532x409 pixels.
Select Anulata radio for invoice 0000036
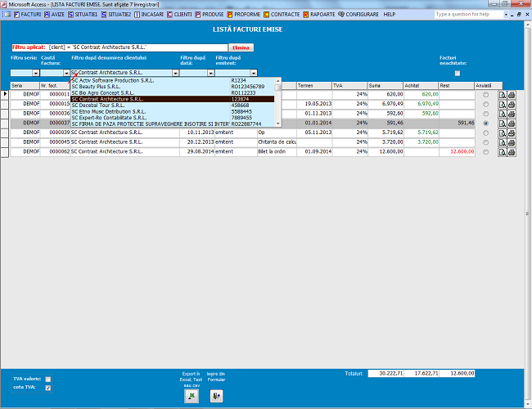486,114
